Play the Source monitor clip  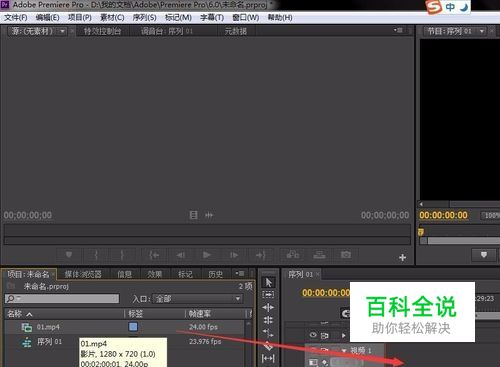click(x=207, y=255)
